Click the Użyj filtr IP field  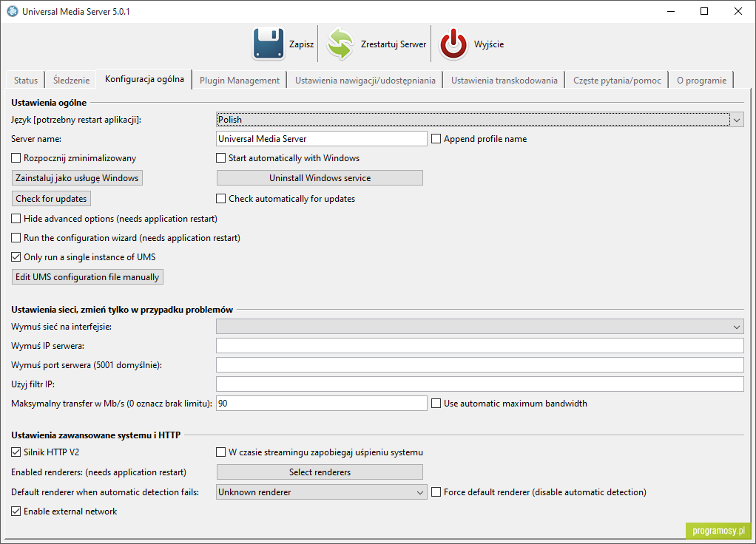click(x=480, y=384)
